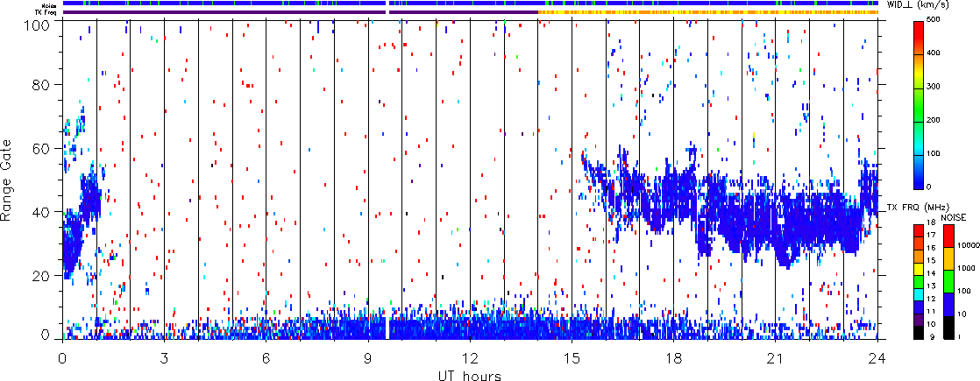Click the 'WID_L (km/s)' colorbar title

pos(927,5)
